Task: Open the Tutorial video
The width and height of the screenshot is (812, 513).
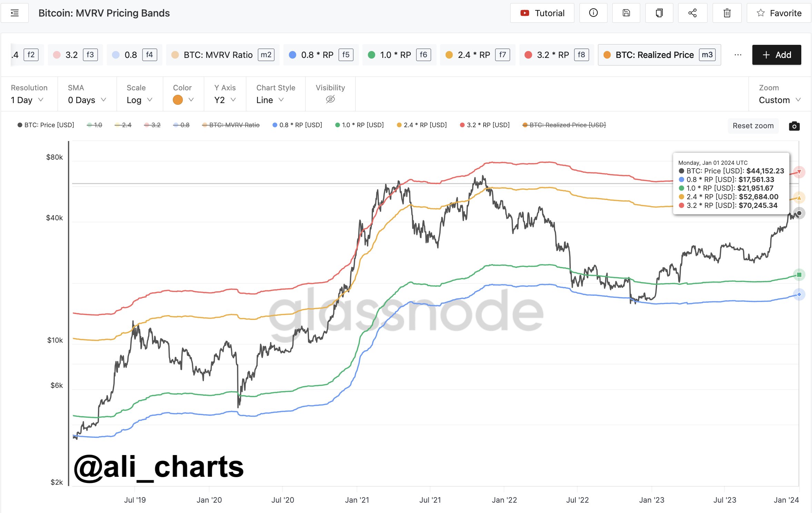Action: pos(542,13)
